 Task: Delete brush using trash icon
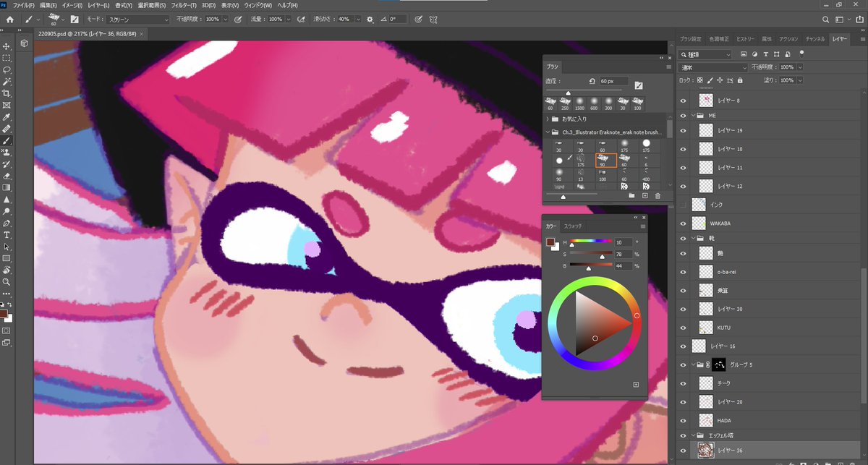pyautogui.click(x=658, y=195)
